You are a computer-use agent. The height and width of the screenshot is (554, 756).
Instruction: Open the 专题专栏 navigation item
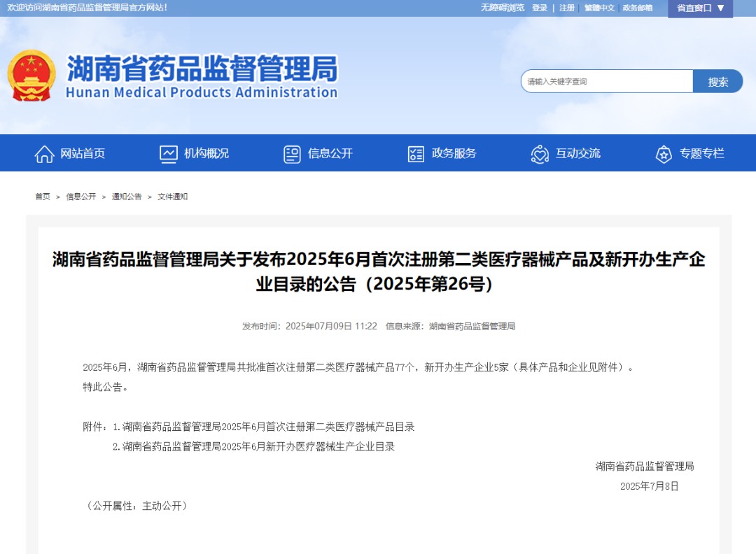point(702,154)
